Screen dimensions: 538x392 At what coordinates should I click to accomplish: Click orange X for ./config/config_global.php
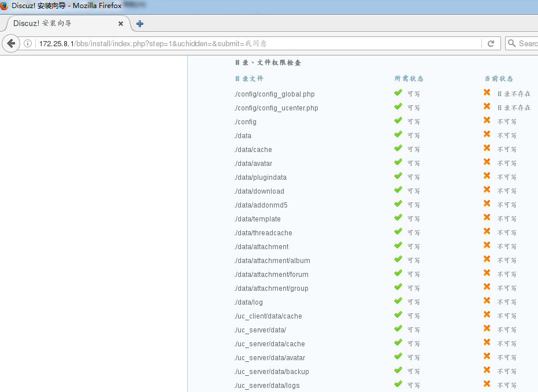coord(487,93)
